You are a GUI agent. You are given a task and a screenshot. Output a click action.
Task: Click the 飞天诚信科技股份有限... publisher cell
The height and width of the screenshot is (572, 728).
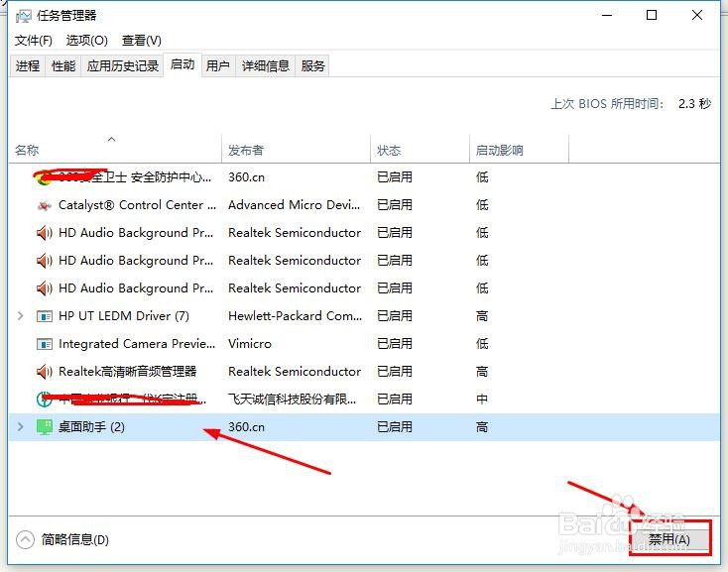point(292,399)
